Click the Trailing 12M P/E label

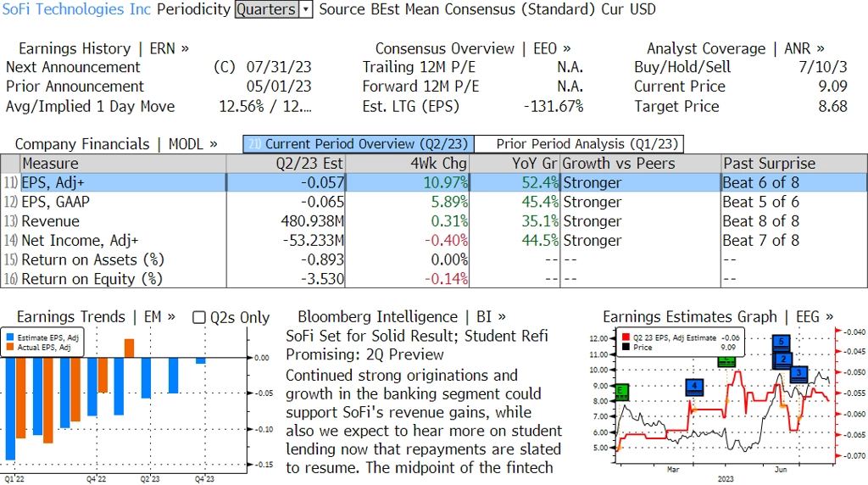coord(419,67)
